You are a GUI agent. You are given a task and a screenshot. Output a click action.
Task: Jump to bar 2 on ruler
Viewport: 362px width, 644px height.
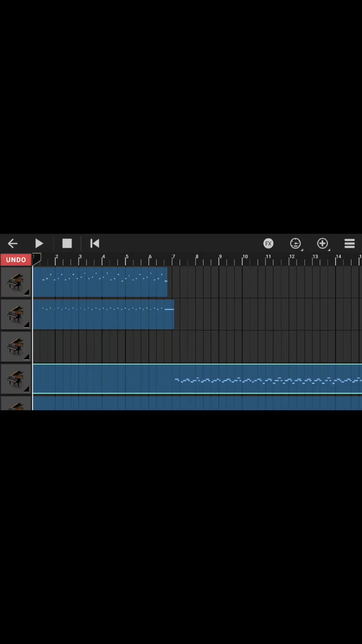(x=57, y=257)
